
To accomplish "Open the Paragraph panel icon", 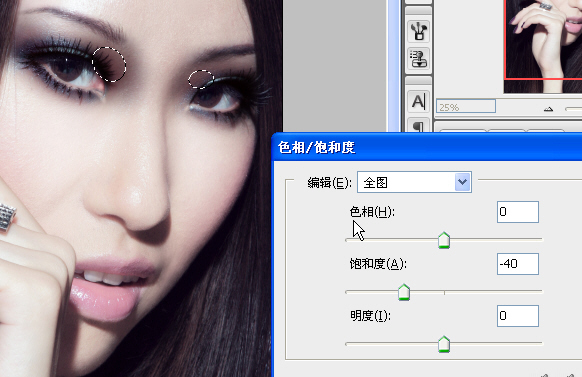I will 419,125.
